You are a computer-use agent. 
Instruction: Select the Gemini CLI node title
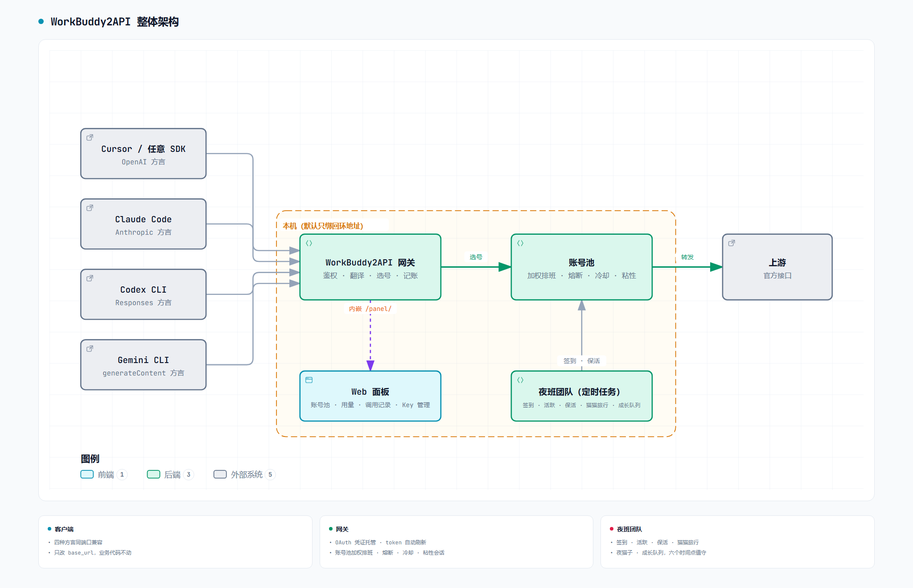coord(143,360)
